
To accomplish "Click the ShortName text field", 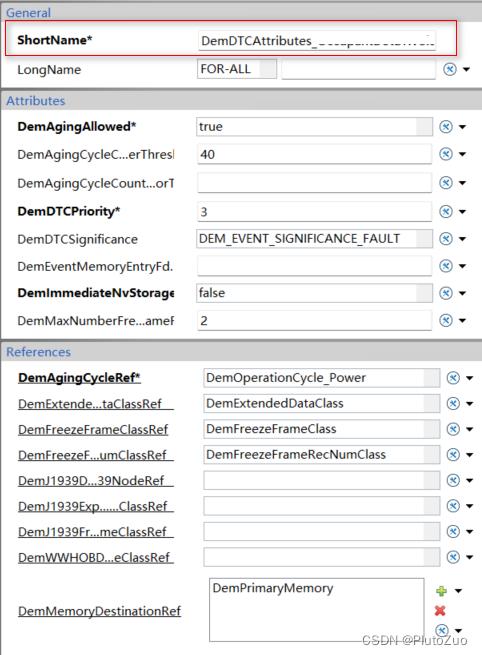I will point(317,41).
